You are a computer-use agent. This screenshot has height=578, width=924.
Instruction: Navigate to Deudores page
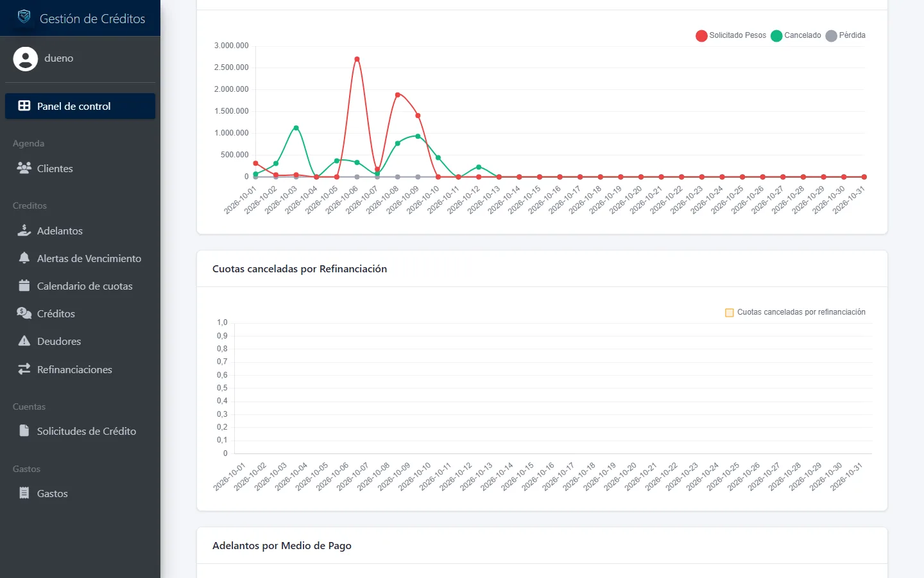tap(80, 341)
